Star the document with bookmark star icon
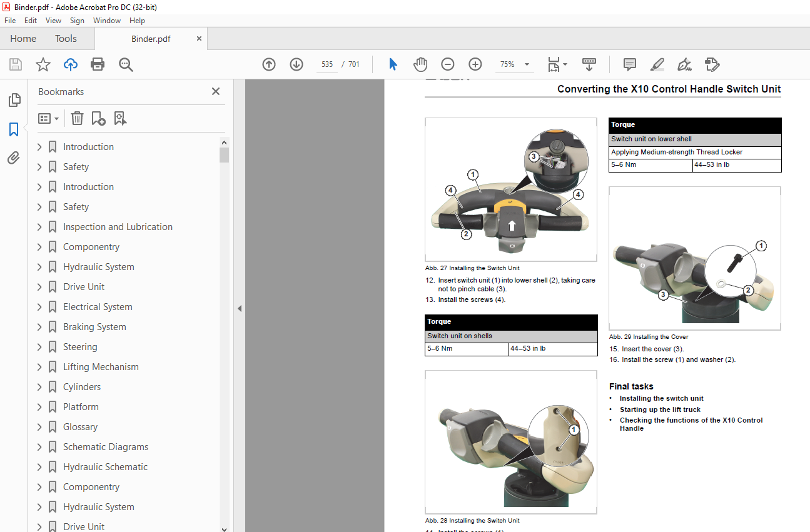Image resolution: width=810 pixels, height=532 pixels. point(43,64)
